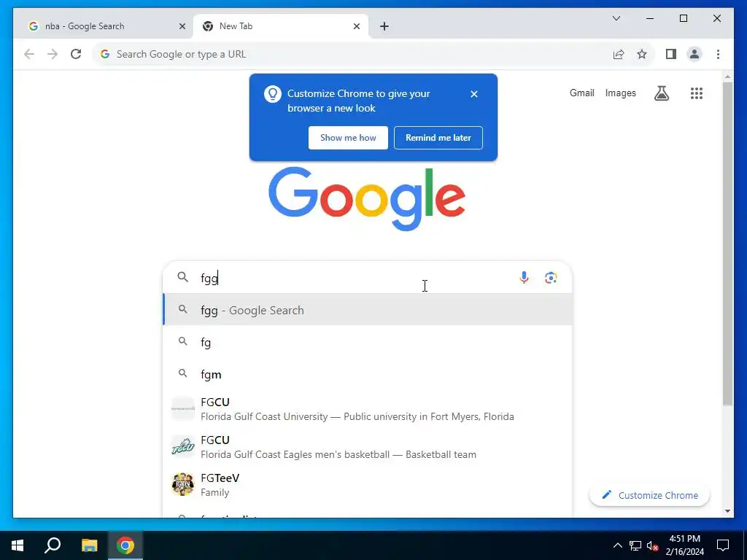The height and width of the screenshot is (560, 747).
Task: Open the profile avatar menu
Action: 694,54
